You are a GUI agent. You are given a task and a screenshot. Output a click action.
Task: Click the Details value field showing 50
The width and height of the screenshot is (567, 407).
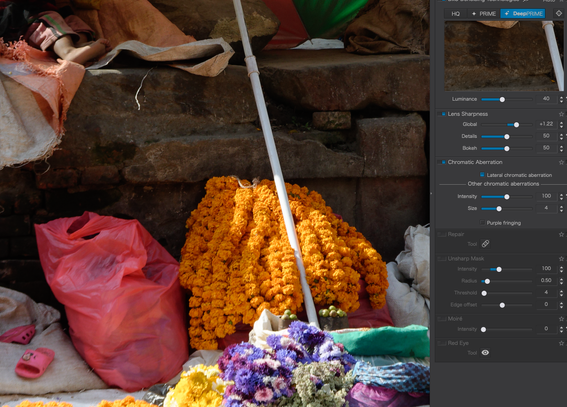[546, 136]
